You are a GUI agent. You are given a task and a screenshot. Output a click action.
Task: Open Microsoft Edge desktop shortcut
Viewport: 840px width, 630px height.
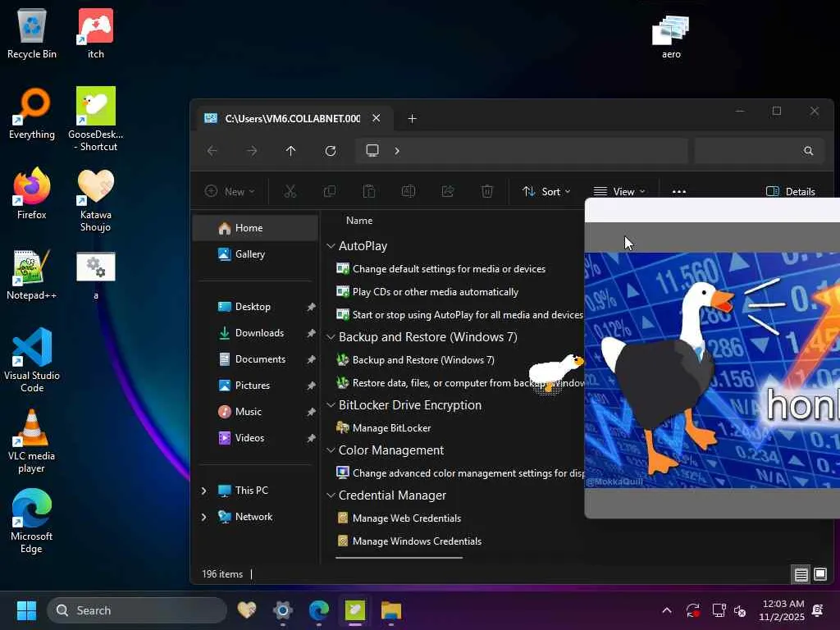click(x=32, y=521)
